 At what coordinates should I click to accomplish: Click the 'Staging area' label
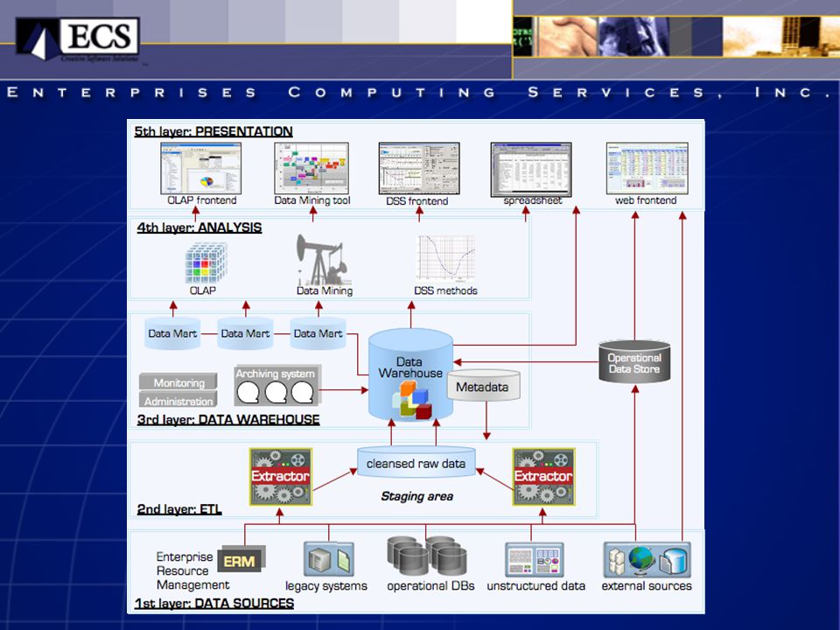pos(416,497)
